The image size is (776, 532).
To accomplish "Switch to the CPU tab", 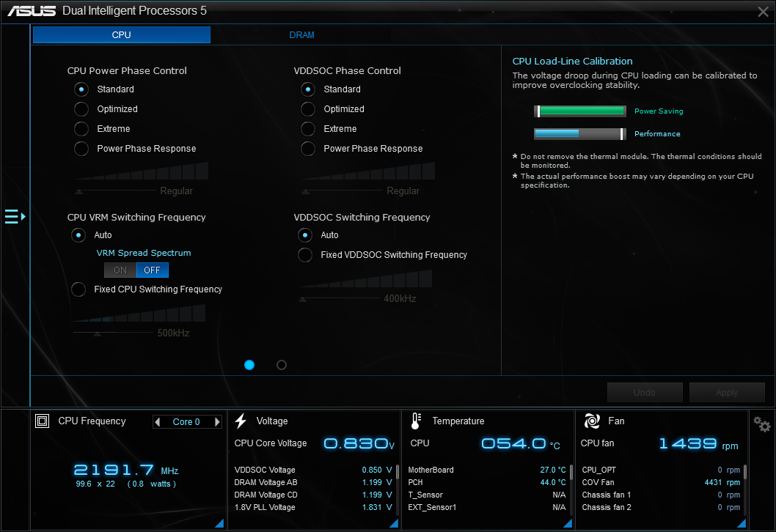I will pos(121,35).
